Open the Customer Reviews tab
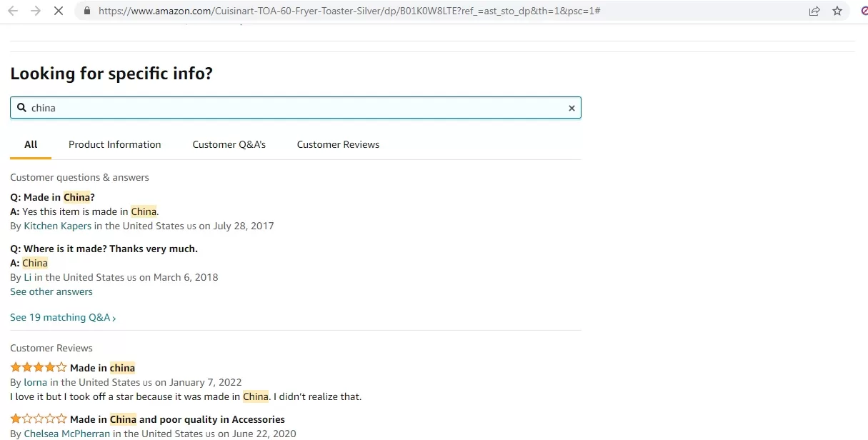Screen dimensions: 868x440 338,144
